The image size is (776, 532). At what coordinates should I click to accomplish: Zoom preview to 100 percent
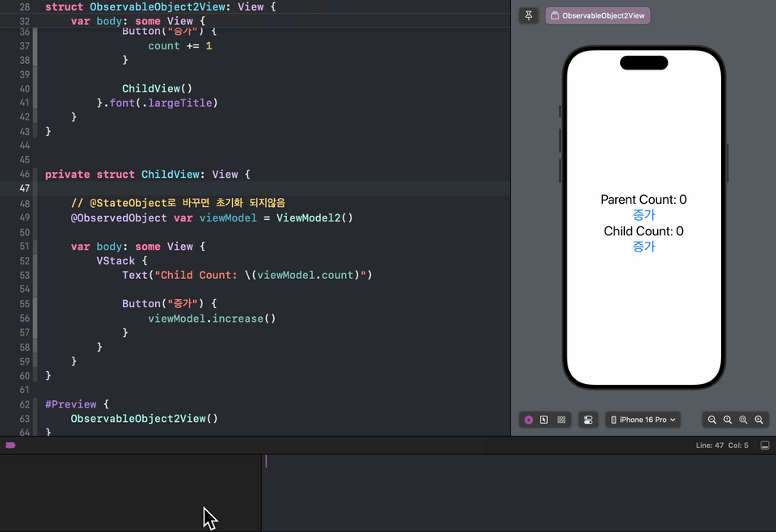click(x=727, y=420)
